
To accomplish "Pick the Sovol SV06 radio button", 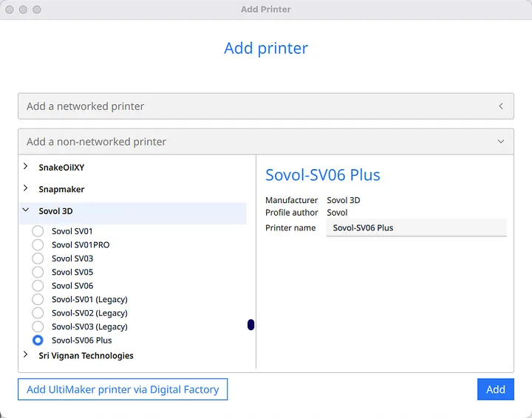I will coord(38,286).
